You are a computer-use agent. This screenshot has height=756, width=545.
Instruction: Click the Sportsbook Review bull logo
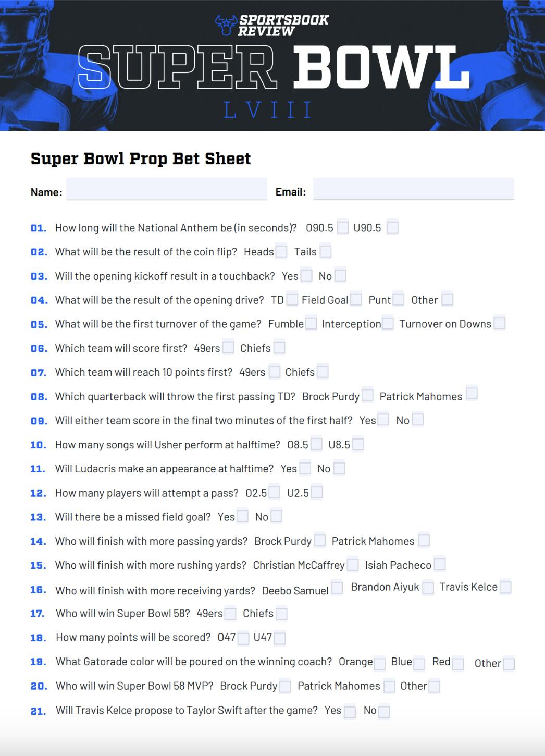[226, 25]
